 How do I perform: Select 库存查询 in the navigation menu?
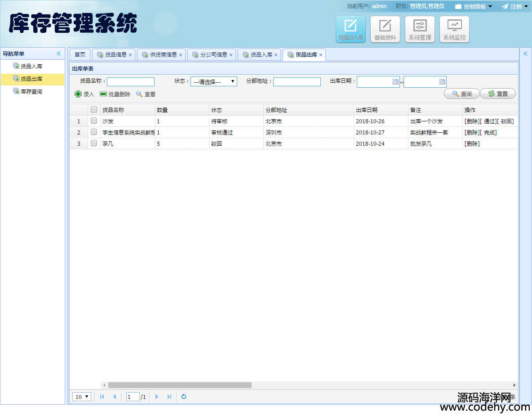click(x=31, y=91)
